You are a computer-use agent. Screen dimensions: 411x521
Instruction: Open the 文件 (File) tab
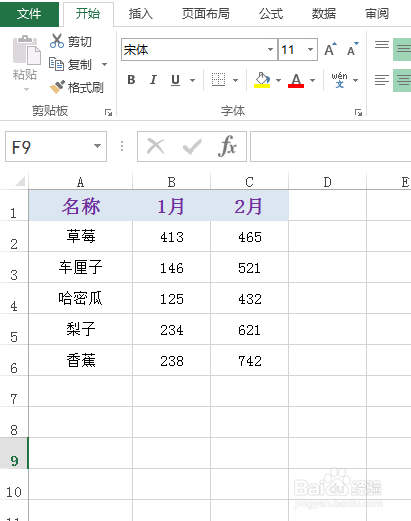point(29,14)
